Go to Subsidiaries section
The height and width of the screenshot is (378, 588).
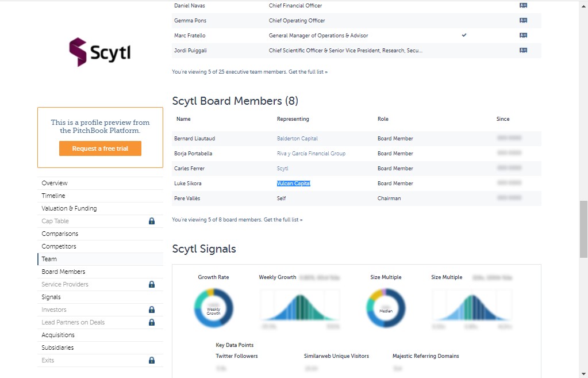click(100, 348)
